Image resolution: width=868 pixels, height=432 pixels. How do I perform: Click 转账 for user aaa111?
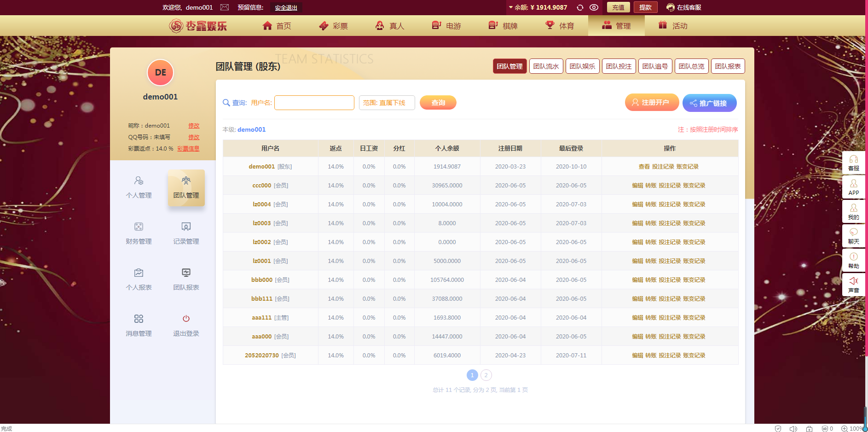(x=651, y=318)
